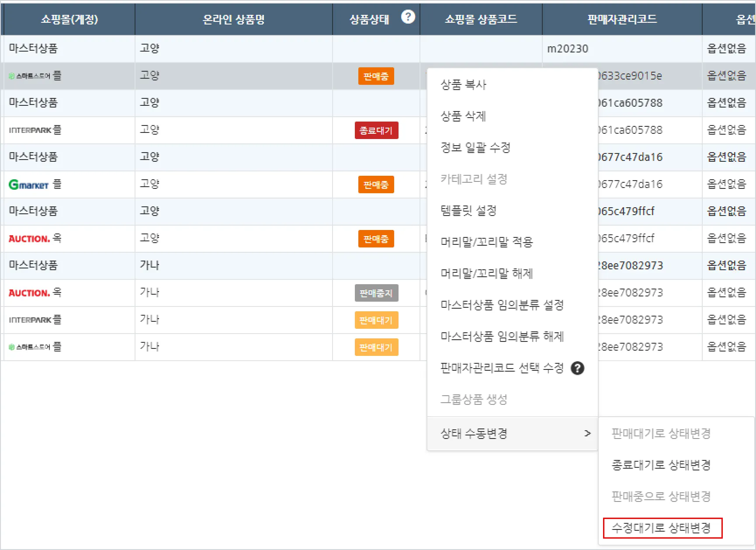Image resolution: width=756 pixels, height=550 pixels.
Task: Select 수정대기로 상태변경 submenu item
Action: pos(662,528)
